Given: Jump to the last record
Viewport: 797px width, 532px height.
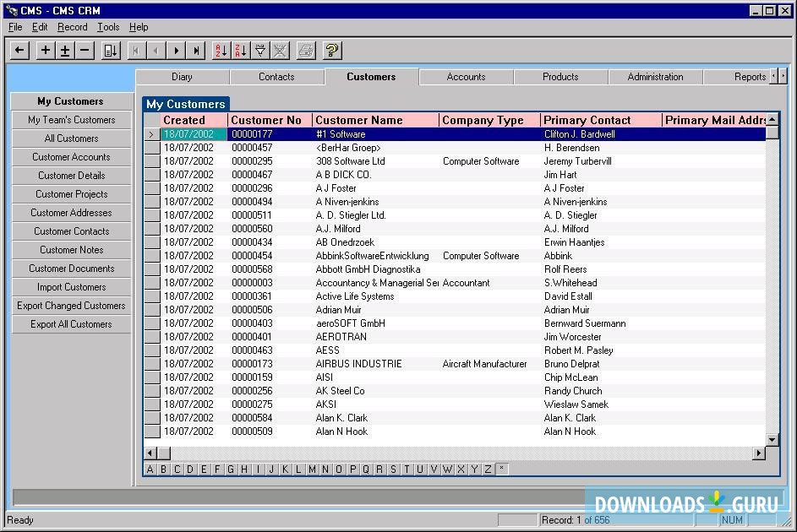Looking at the screenshot, I should pyautogui.click(x=197, y=51).
